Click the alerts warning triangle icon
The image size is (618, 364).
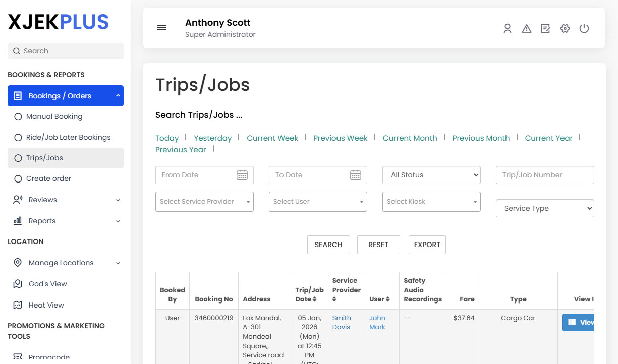click(526, 29)
